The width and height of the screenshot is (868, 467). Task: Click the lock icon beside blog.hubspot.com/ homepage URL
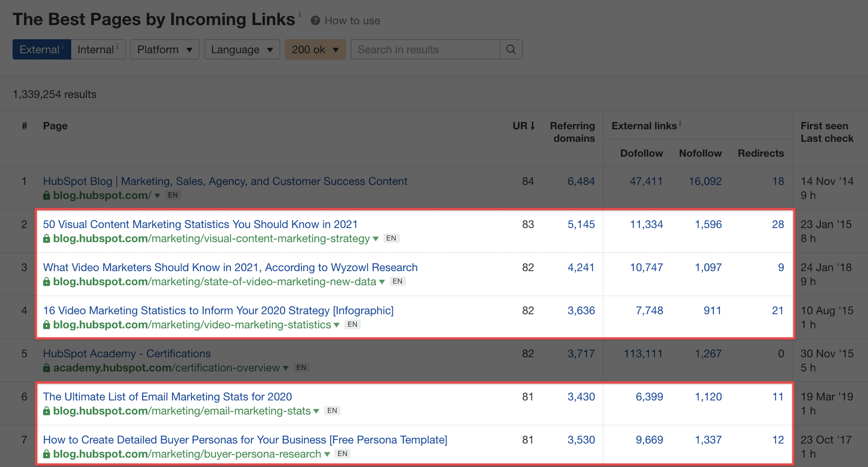coord(46,195)
